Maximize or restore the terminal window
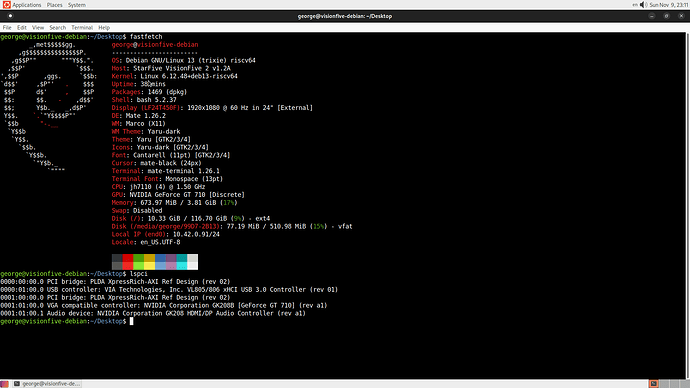This screenshot has width=690, height=388. pyautogui.click(x=667, y=16)
